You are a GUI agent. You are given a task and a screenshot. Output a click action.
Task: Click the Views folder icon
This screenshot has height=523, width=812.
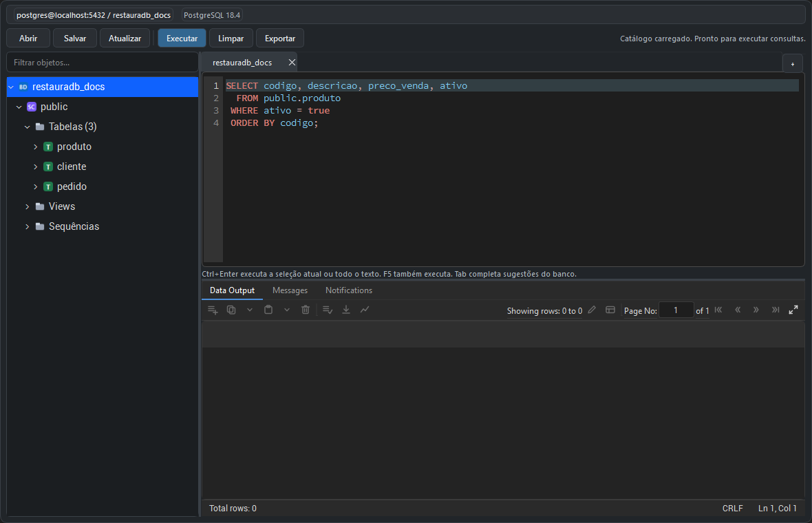coord(40,206)
